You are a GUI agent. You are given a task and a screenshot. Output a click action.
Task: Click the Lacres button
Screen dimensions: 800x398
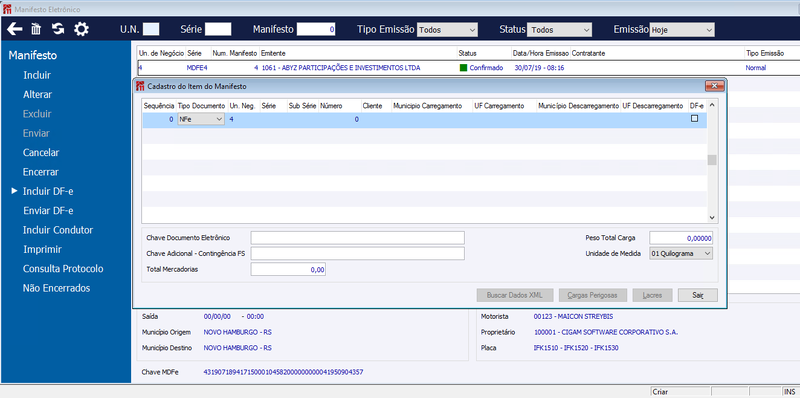pos(652,295)
